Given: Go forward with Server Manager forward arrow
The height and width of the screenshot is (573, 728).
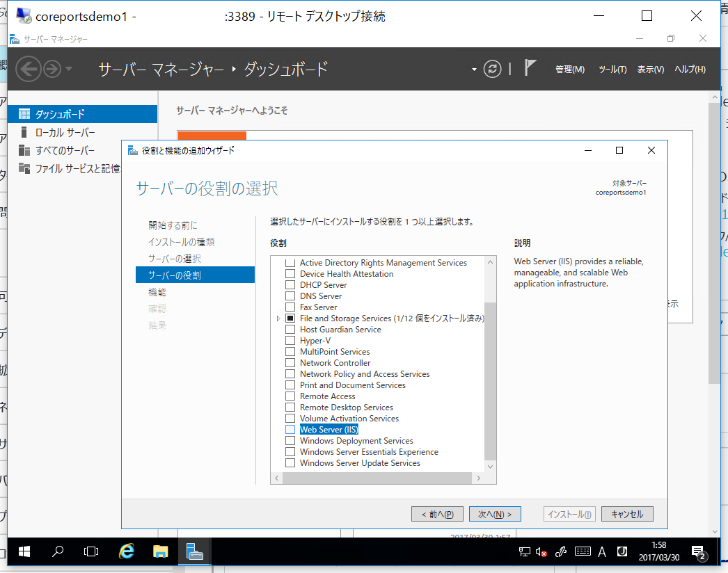Looking at the screenshot, I should click(52, 69).
